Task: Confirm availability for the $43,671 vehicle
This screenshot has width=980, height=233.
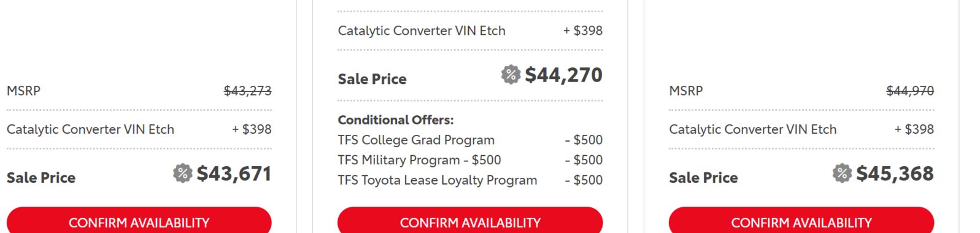Action: click(139, 222)
